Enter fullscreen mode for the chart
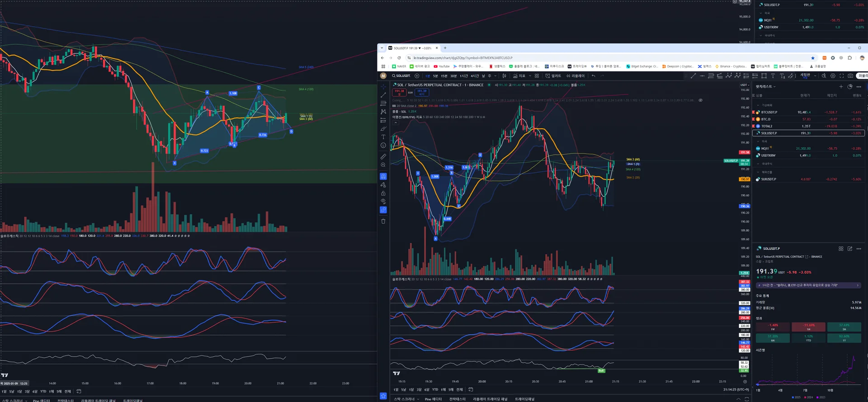 [841, 76]
